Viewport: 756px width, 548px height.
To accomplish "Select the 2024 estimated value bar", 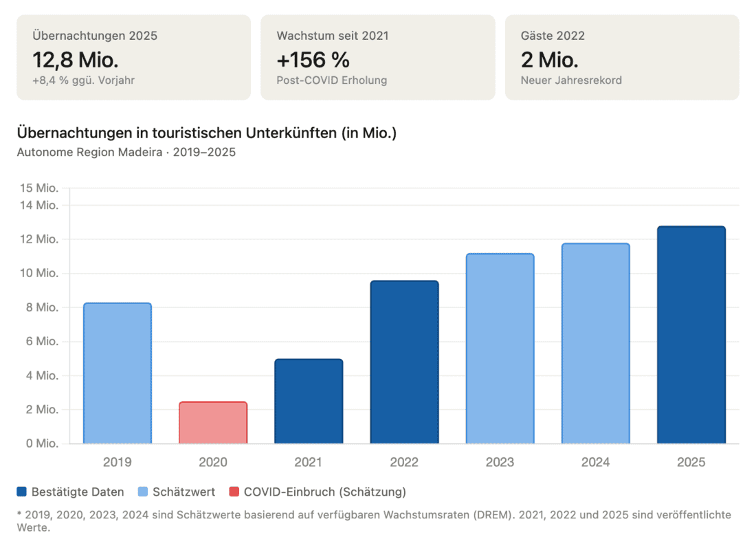I will tap(595, 344).
